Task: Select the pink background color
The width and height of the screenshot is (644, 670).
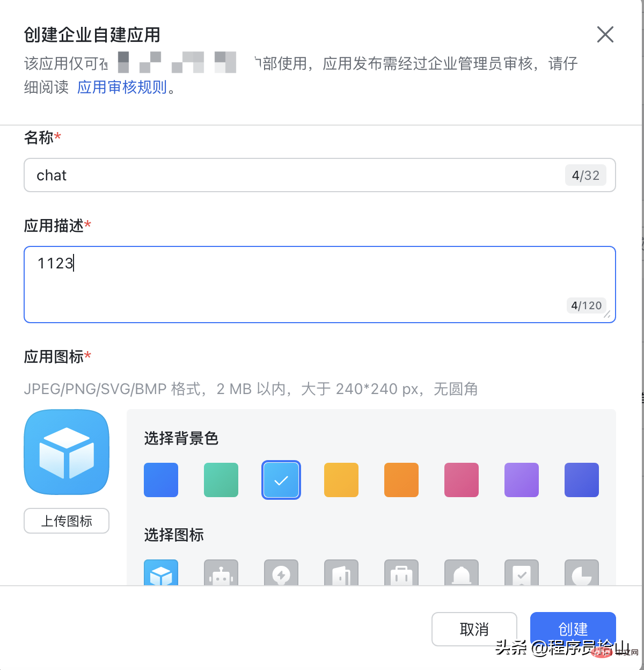Action: point(461,480)
